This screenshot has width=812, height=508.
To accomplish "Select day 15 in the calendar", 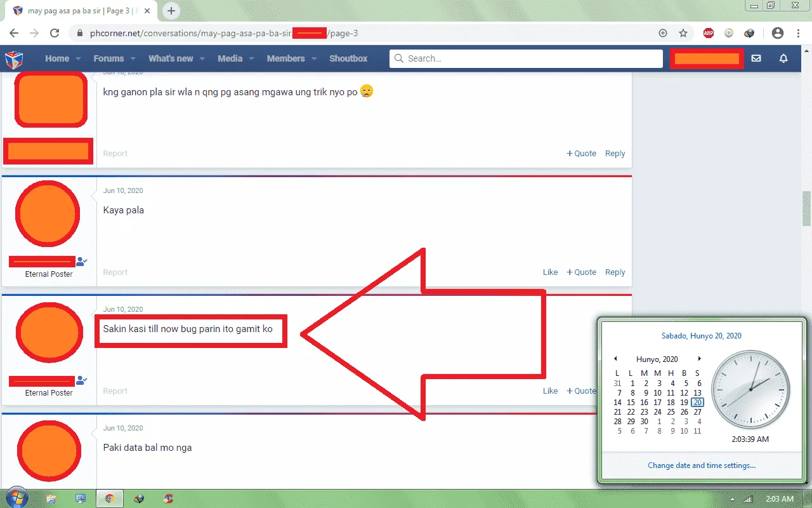I will tap(631, 402).
